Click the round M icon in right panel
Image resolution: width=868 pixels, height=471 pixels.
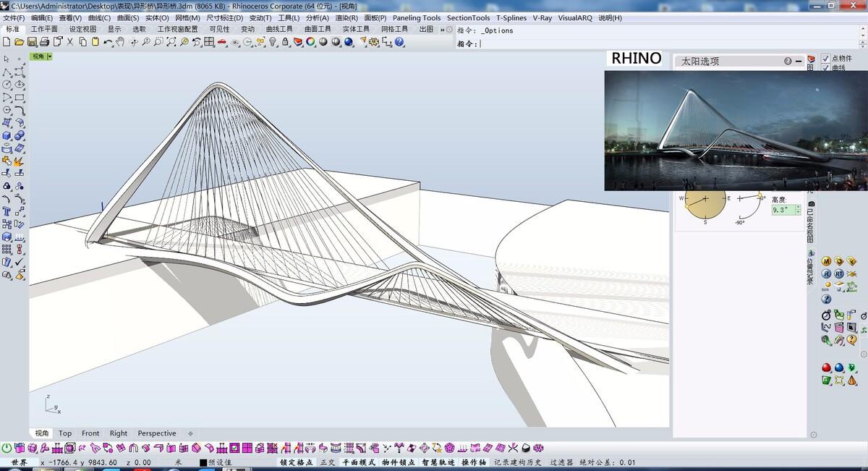(826, 261)
